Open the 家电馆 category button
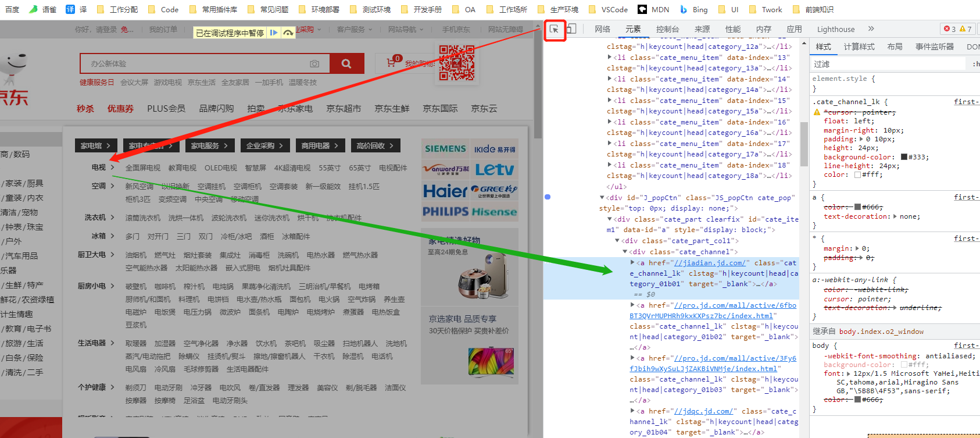This screenshot has width=980, height=438. [x=96, y=145]
